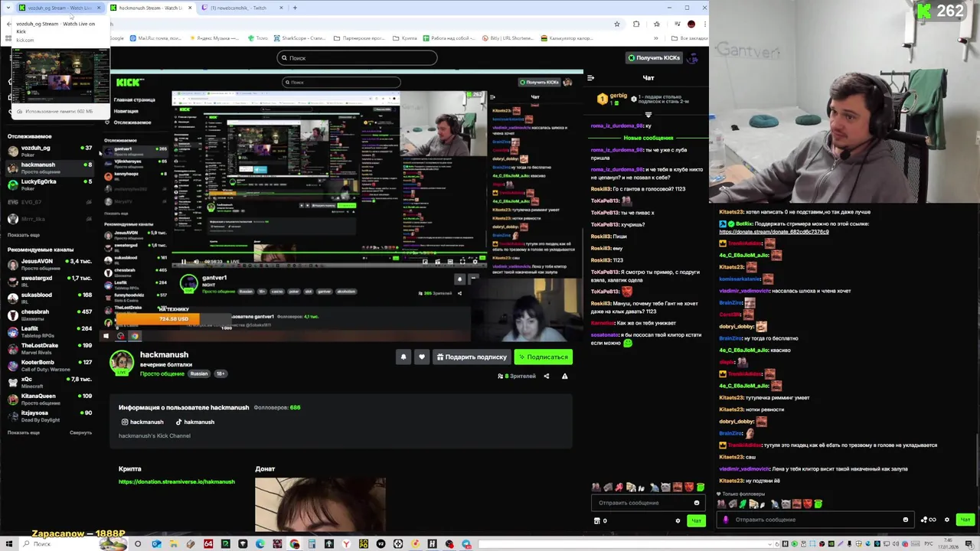Select the Russian language tag
Image resolution: width=980 pixels, height=551 pixels.
click(x=199, y=373)
